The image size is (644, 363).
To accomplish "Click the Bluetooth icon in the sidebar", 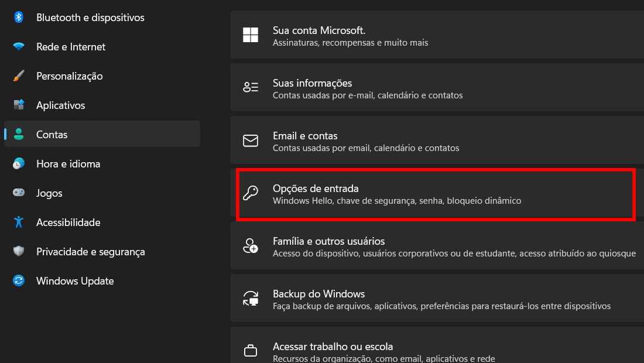I will click(19, 17).
